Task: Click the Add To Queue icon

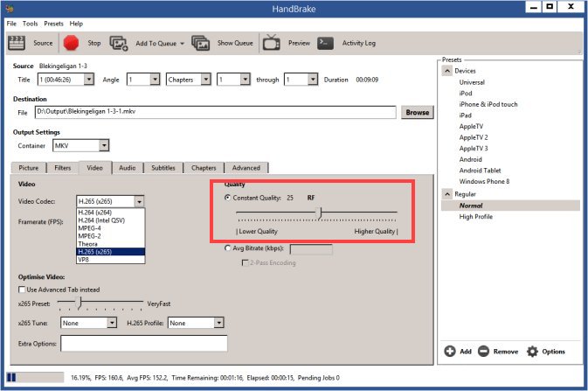Action: (119, 43)
